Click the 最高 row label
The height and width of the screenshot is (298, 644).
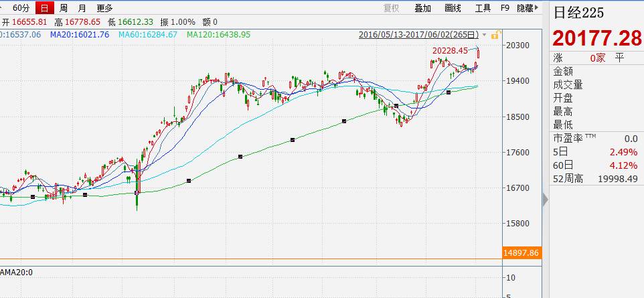point(562,111)
